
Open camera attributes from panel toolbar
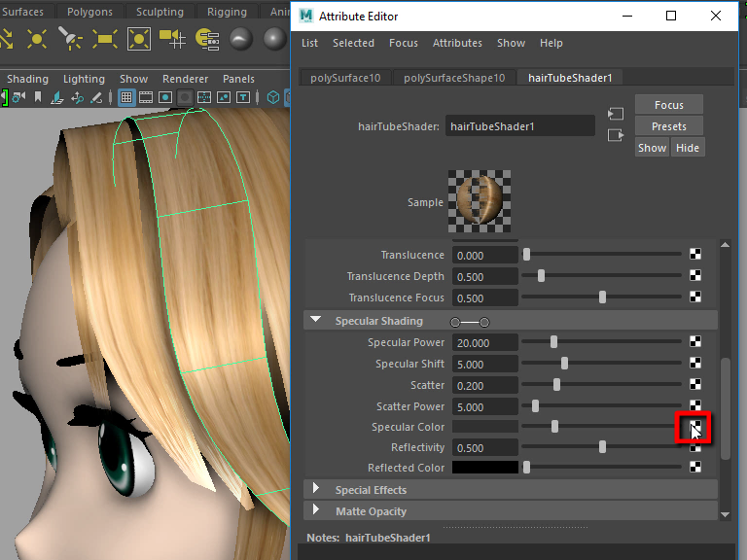tap(19, 97)
